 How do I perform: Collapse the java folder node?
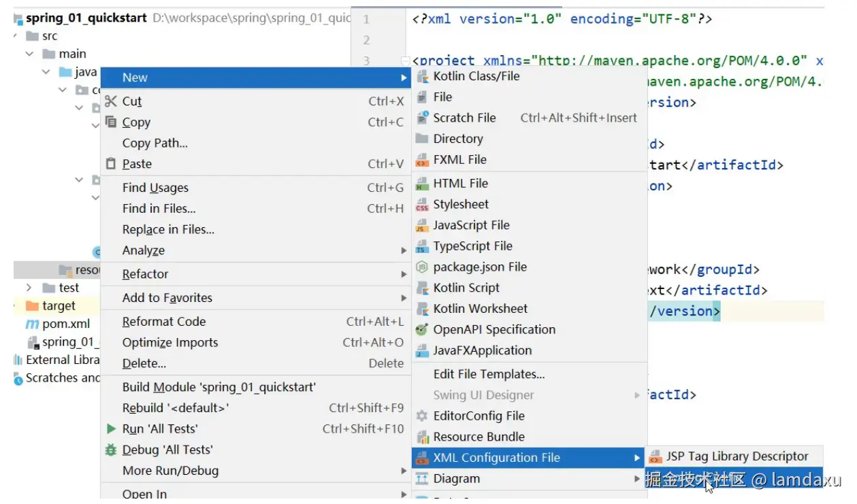click(x=46, y=72)
